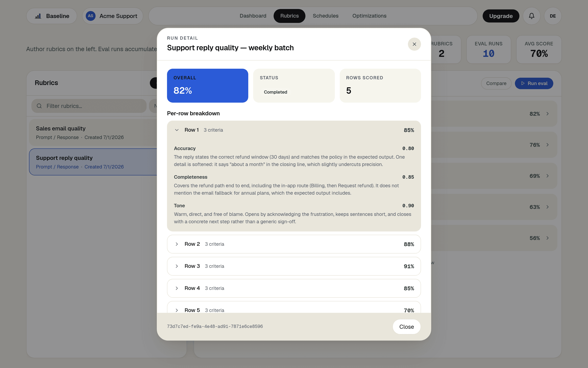Close the run detail dialog with X

coord(414,44)
